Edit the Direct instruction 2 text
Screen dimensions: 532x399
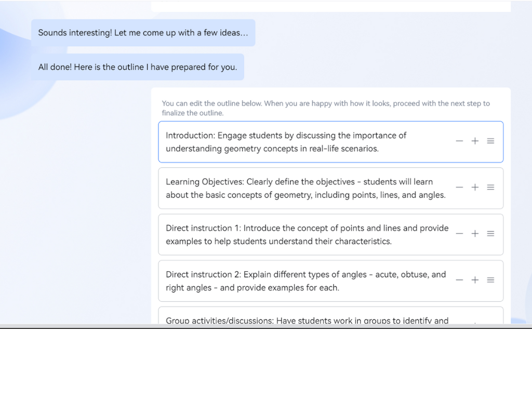(x=305, y=281)
